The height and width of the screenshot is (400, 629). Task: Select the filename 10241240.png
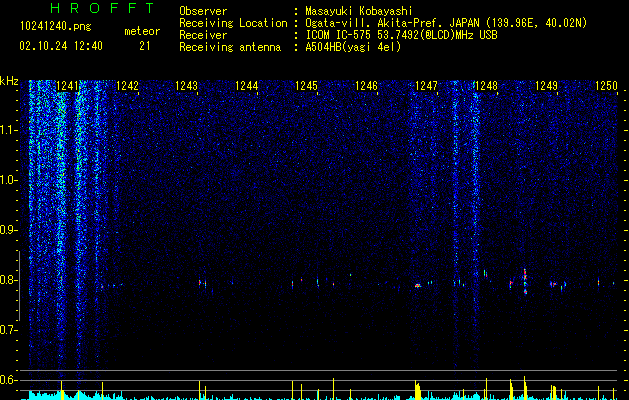[56, 26]
